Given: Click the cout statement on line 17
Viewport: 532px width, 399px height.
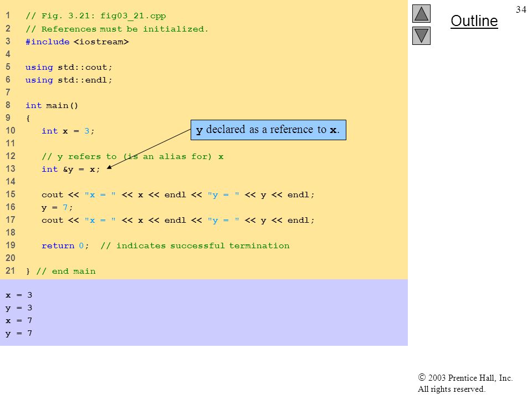Looking at the screenshot, I should coord(178,220).
